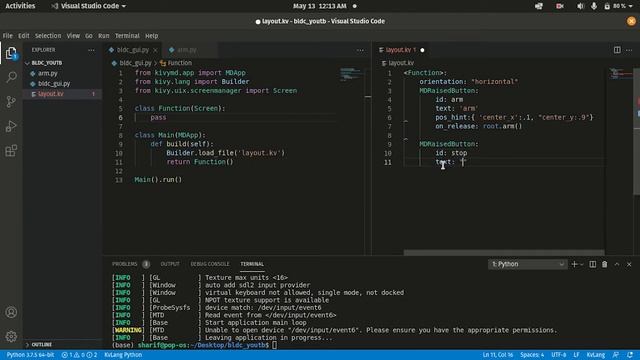
Task: Open the Terminal menu
Action: 127,36
